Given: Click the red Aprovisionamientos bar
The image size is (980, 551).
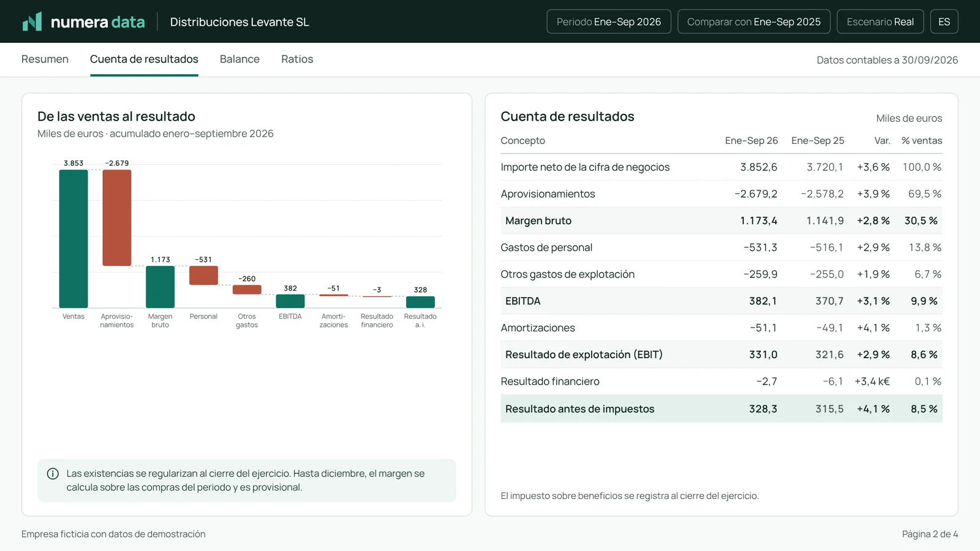Looking at the screenshot, I should click(117, 218).
